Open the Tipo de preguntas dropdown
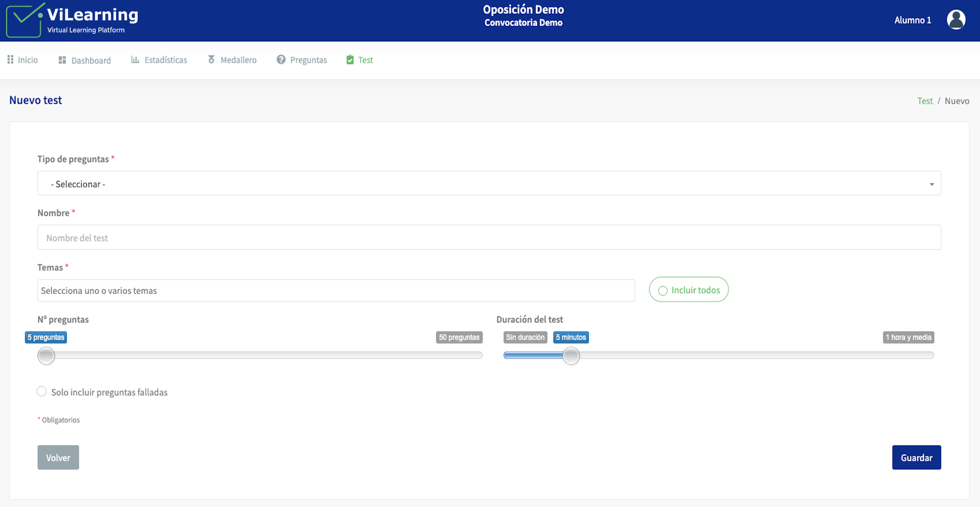Viewport: 980px width, 507px height. (x=489, y=183)
